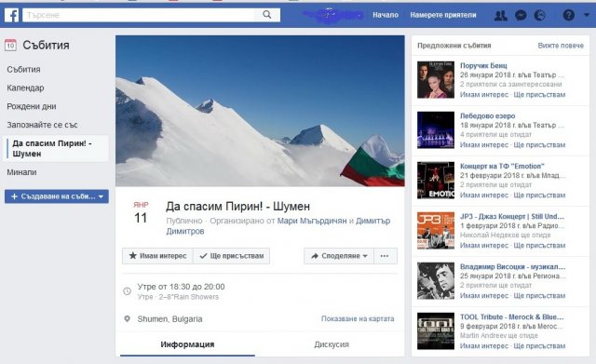The image size is (596, 364).
Task: Open the Лебедово езеро event thumbnail
Action: tap(436, 130)
